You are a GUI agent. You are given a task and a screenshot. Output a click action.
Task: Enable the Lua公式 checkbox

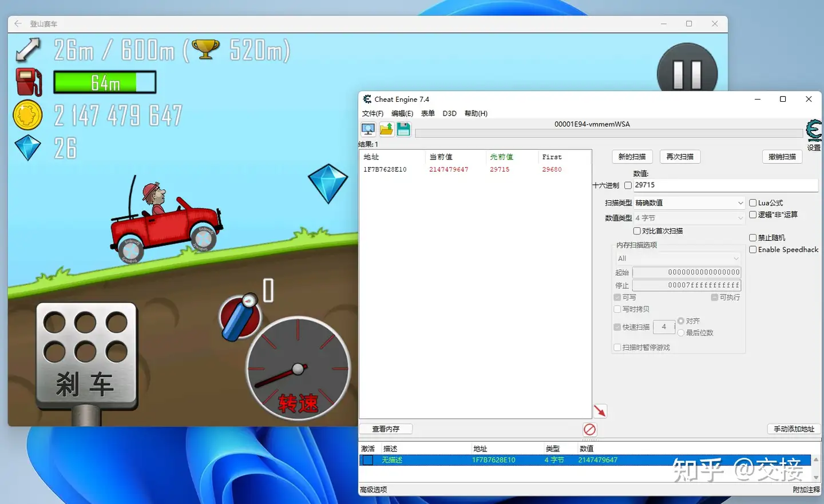pyautogui.click(x=753, y=203)
